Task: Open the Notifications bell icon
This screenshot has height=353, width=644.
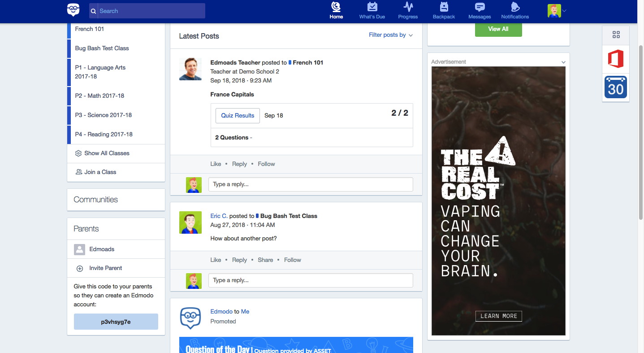Action: [515, 7]
